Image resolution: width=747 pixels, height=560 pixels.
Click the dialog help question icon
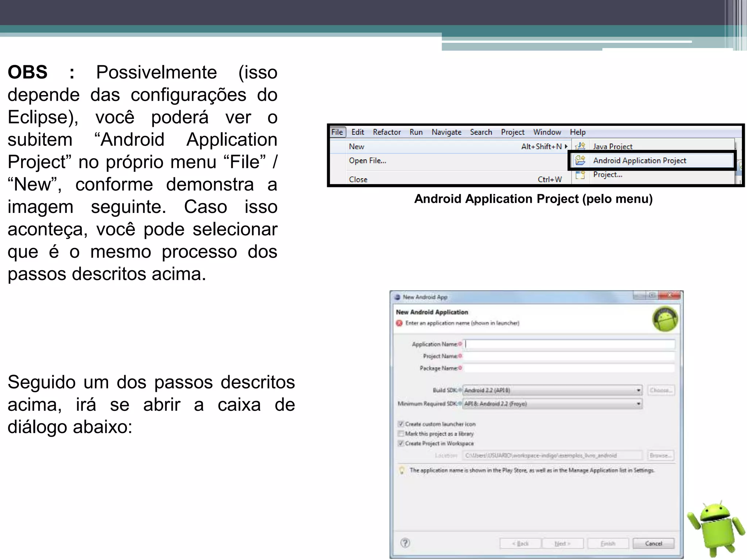click(x=405, y=543)
